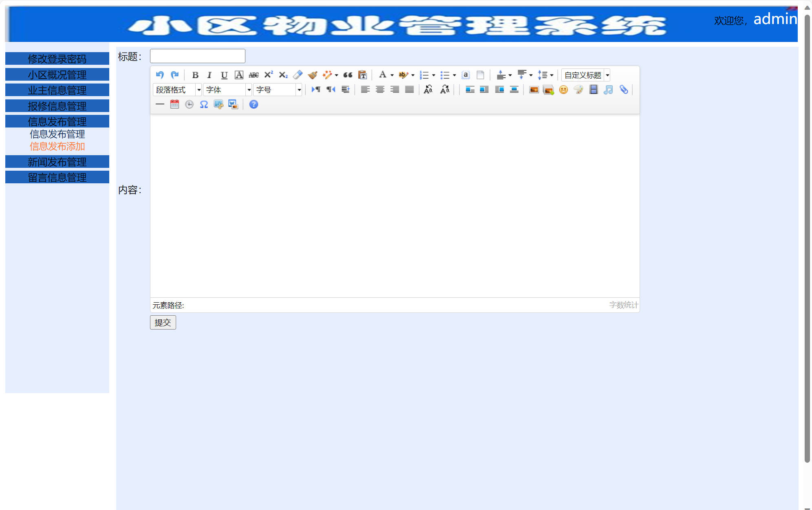Toggle italic formatting
This screenshot has height=510, width=812.
pyautogui.click(x=209, y=75)
